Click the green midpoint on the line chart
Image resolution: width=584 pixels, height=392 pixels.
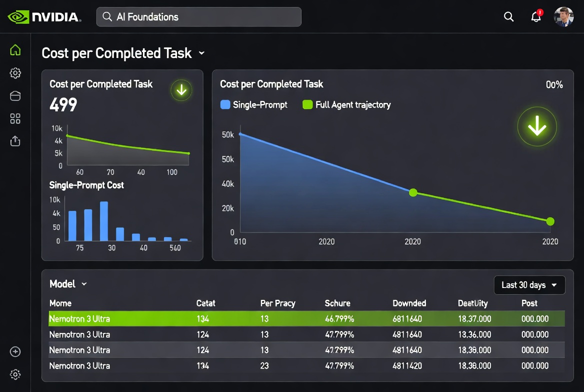pyautogui.click(x=413, y=192)
